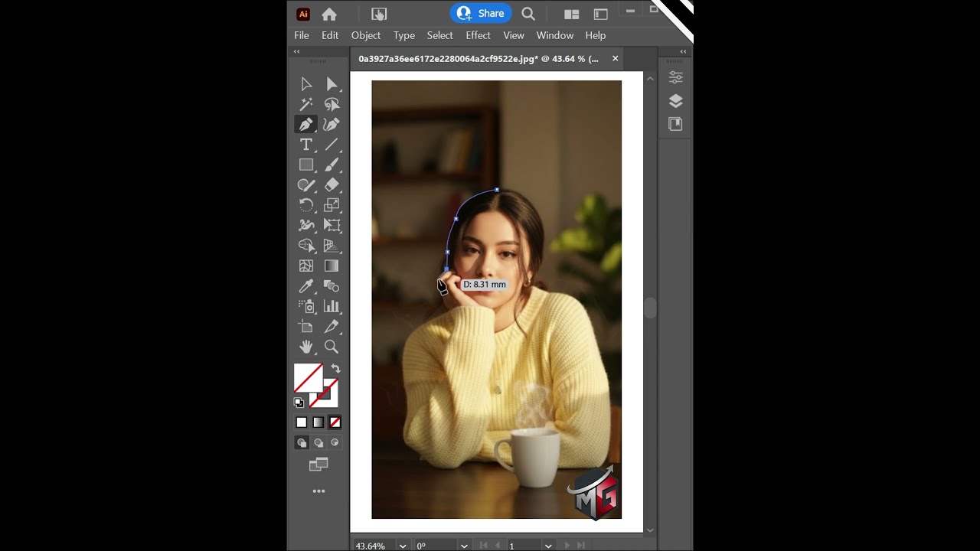
Task: Activate the Free Transform tool
Action: coord(332,225)
